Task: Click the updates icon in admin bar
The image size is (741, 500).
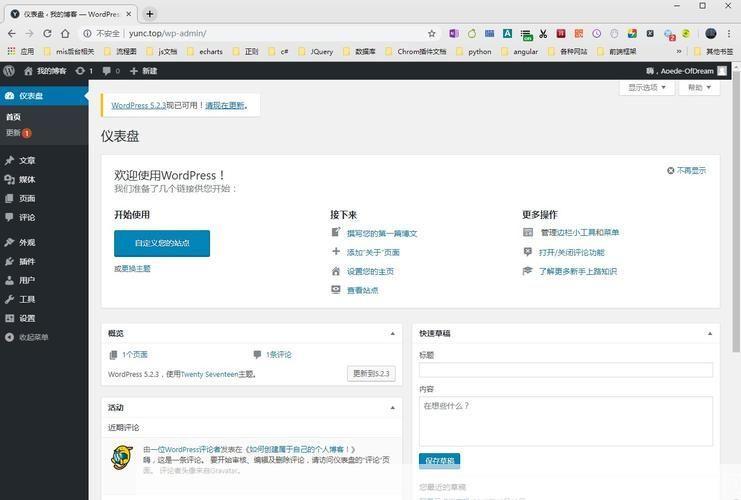Action: pyautogui.click(x=84, y=71)
